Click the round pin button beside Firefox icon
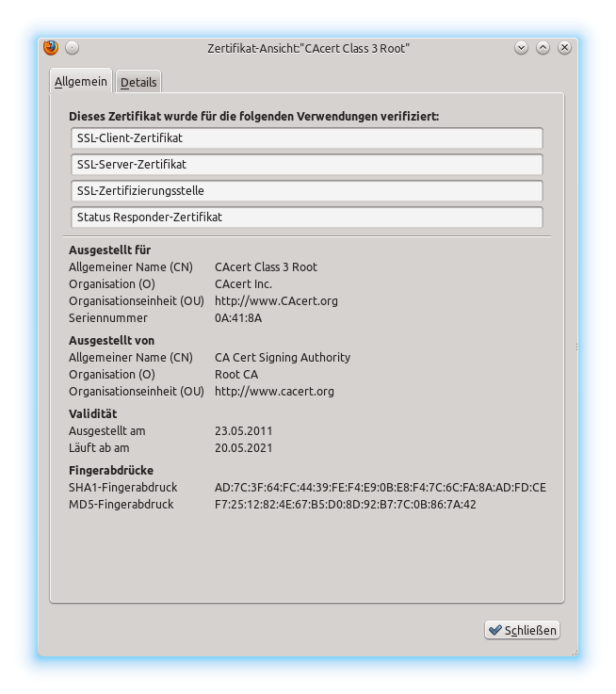The height and width of the screenshot is (694, 616). [72, 47]
